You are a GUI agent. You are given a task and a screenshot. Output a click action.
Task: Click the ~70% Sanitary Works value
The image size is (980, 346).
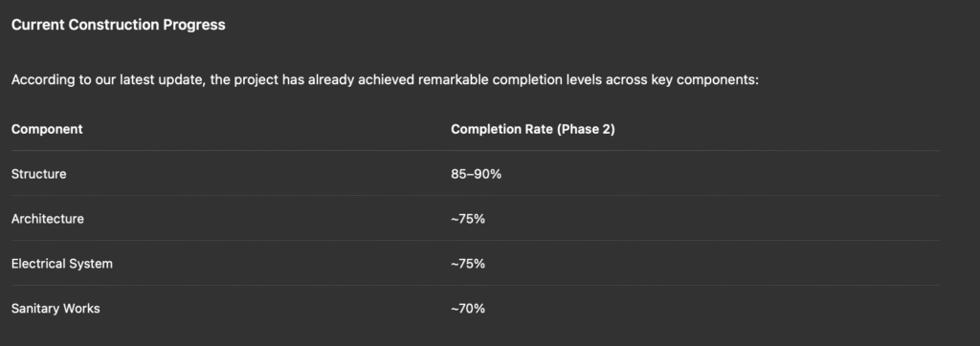tap(468, 309)
